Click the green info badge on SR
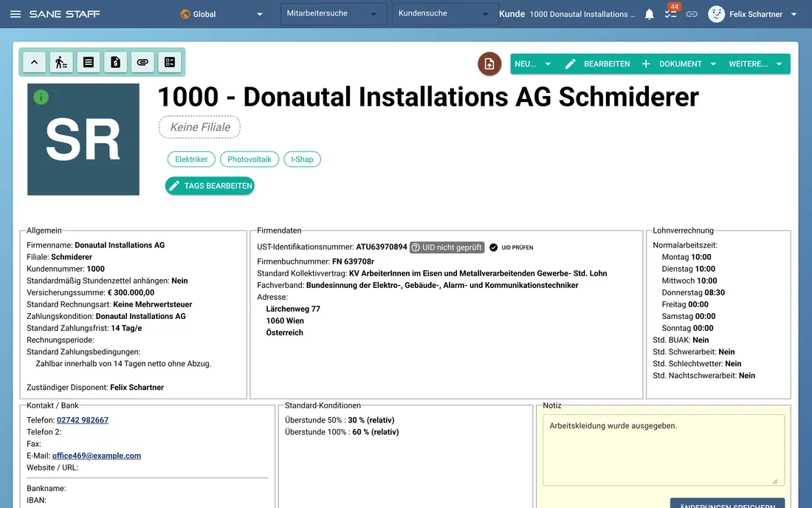Image resolution: width=812 pixels, height=508 pixels. [x=41, y=97]
